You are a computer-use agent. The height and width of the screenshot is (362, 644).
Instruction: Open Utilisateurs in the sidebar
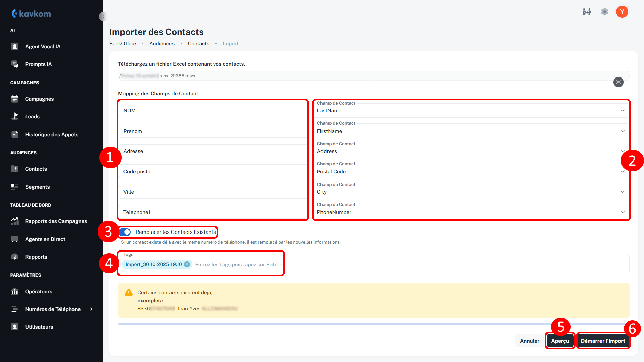(x=39, y=327)
